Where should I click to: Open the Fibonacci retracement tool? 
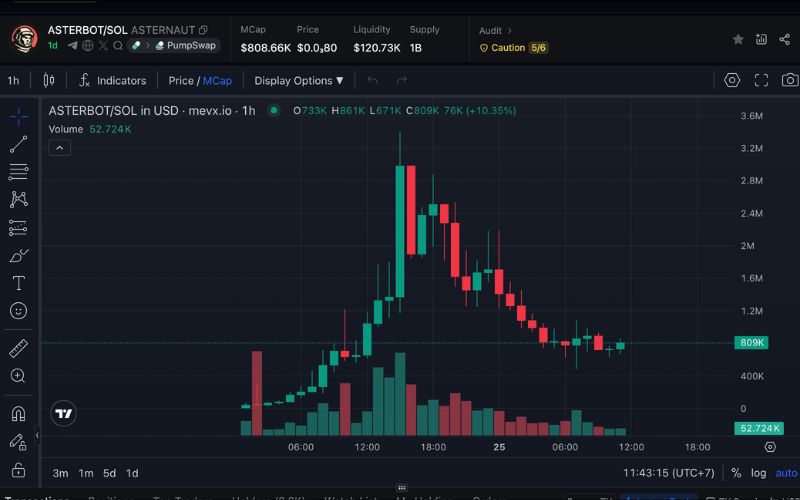click(x=18, y=172)
